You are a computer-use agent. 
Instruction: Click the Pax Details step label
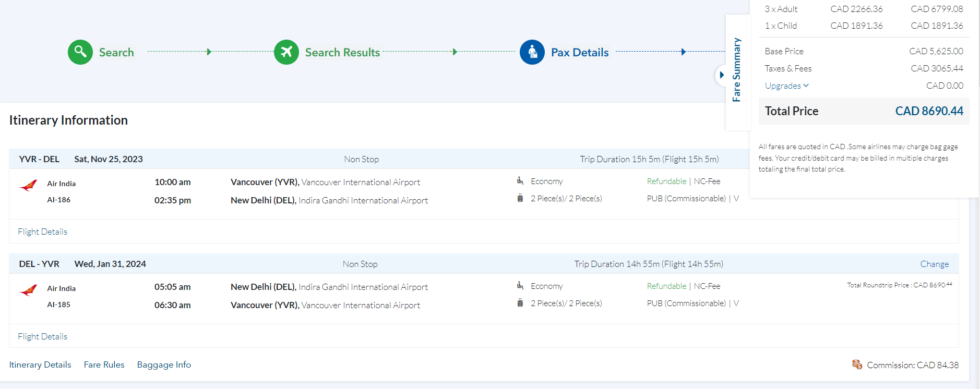pyautogui.click(x=580, y=52)
